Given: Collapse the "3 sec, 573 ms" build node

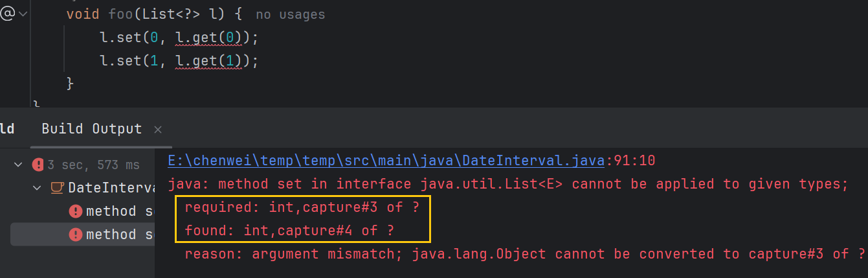Looking at the screenshot, I should click(x=18, y=165).
